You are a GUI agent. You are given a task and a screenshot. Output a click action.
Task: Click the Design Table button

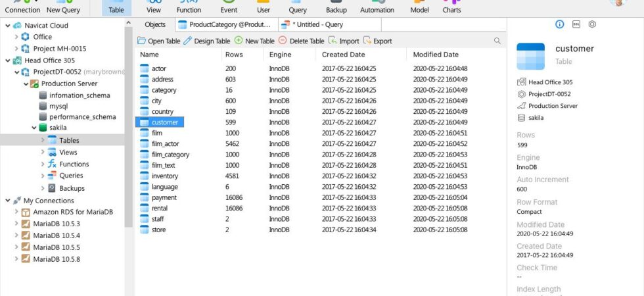206,41
